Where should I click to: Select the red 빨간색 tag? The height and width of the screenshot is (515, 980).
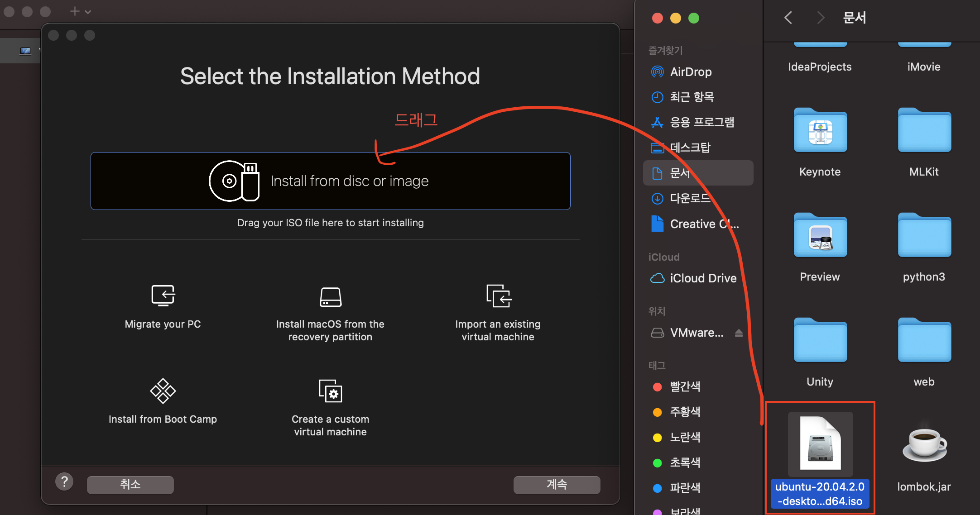coord(685,386)
